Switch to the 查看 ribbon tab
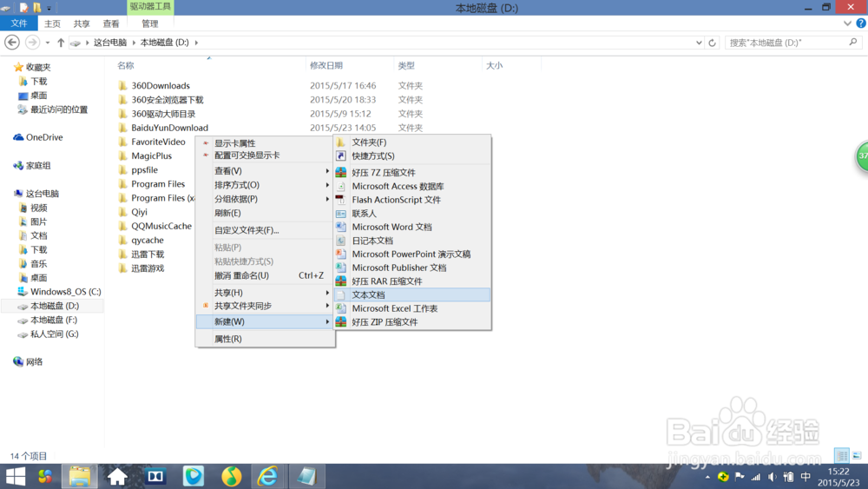The image size is (868, 489). (111, 23)
